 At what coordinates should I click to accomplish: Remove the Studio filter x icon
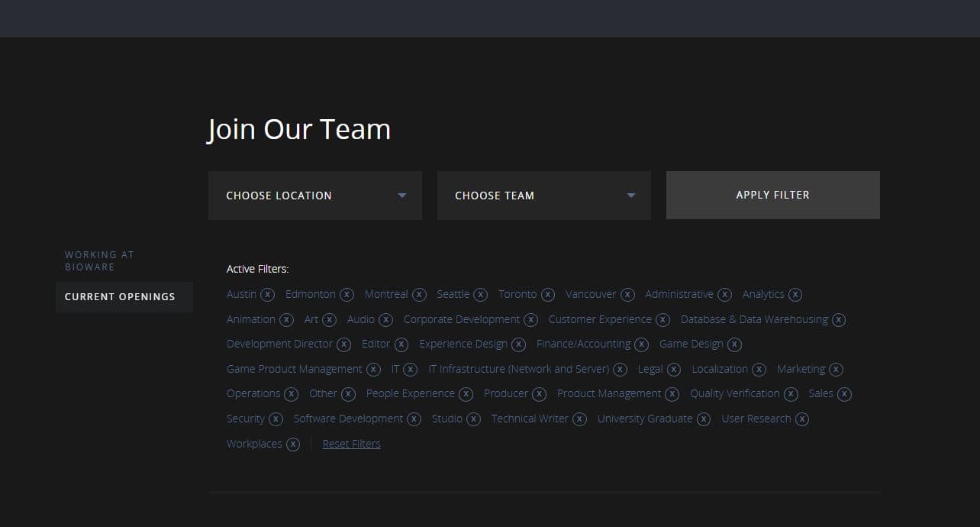(474, 419)
